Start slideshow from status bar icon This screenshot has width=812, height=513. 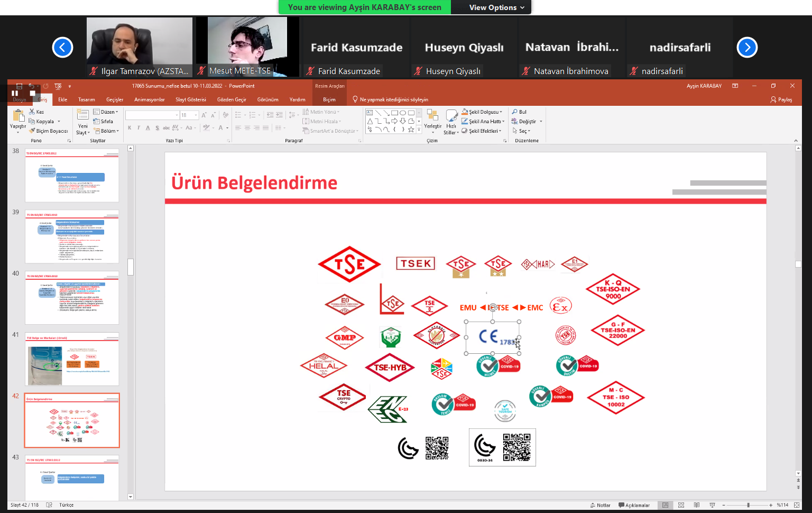click(712, 505)
